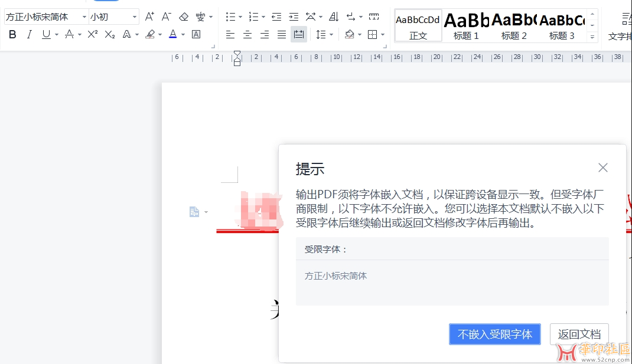Viewport: 632px width, 364px height.
Task: Expand bullet list dropdown arrow
Action: 240,17
